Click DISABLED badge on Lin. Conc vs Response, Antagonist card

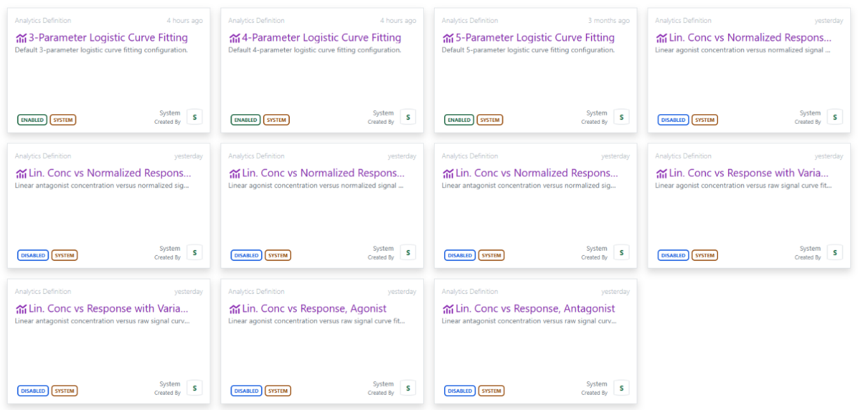tap(460, 391)
